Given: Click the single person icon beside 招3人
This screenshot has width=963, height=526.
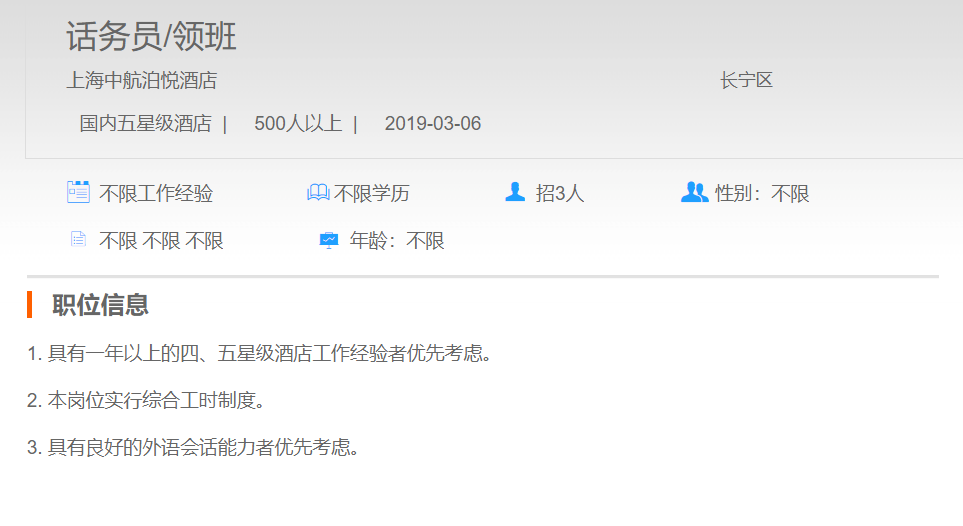Looking at the screenshot, I should point(515,192).
